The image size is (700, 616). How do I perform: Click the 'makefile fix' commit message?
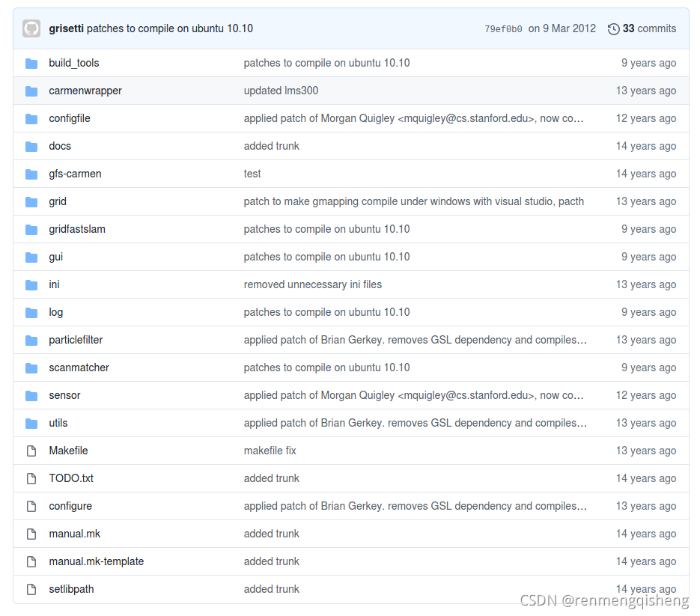[x=270, y=451]
